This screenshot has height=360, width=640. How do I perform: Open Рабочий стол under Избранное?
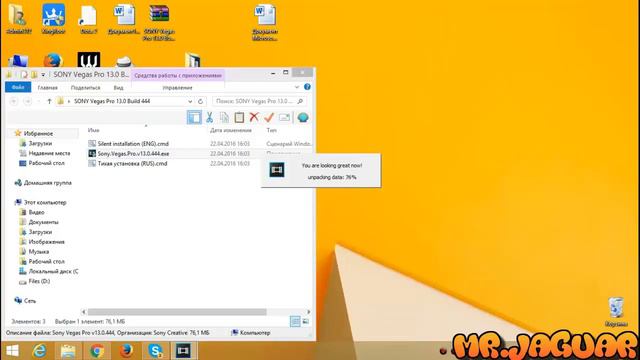pos(47,163)
